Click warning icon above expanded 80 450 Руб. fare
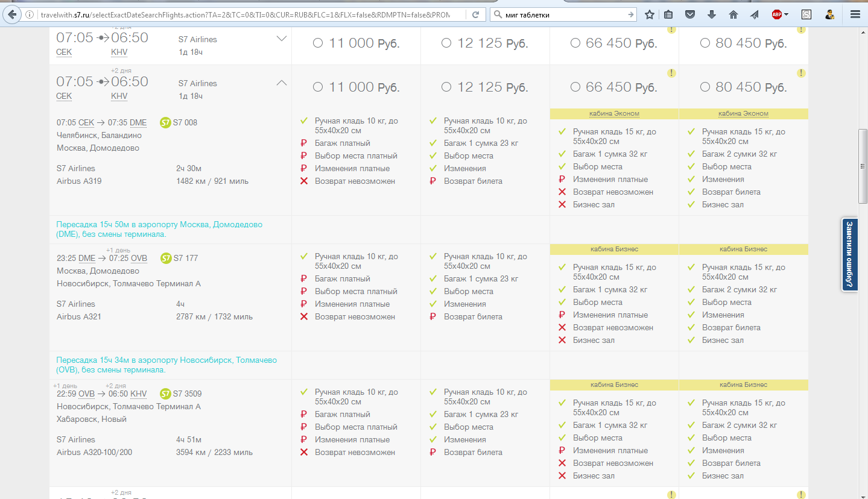This screenshot has height=499, width=868. 801,73
